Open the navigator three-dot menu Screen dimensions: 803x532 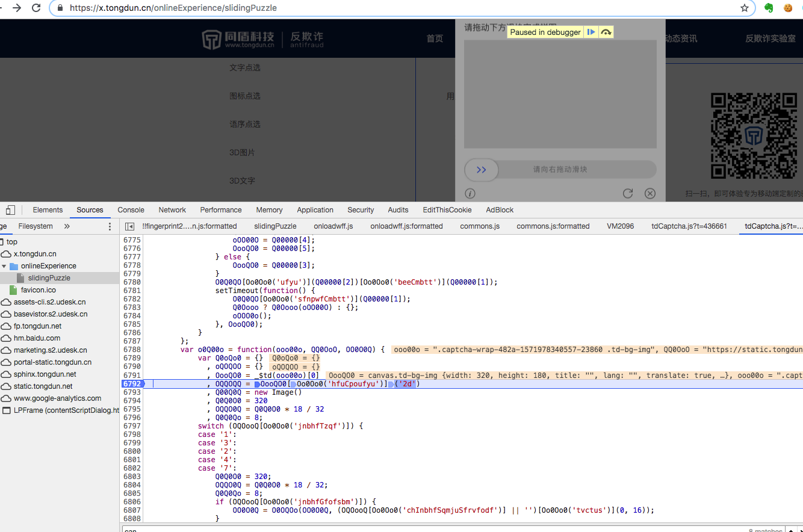click(x=110, y=226)
